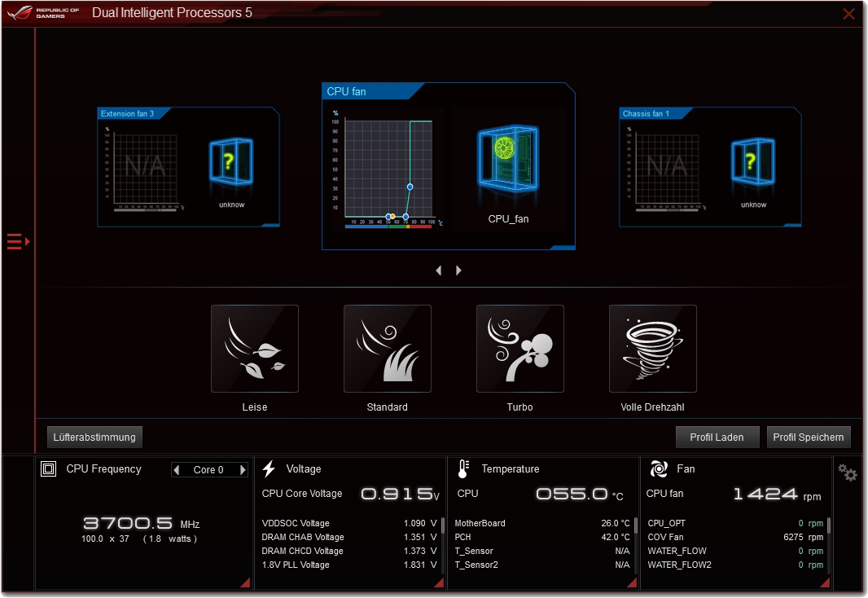Image resolution: width=868 pixels, height=598 pixels.
Task: Close the Dual Intelligent Processors window
Action: point(848,14)
